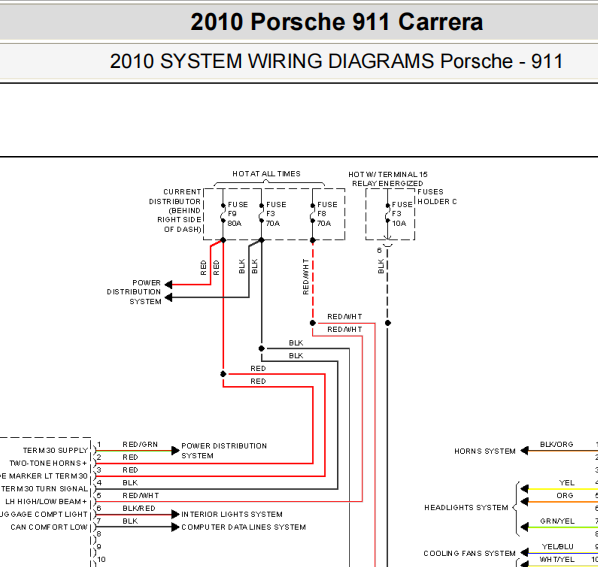Image resolution: width=598 pixels, height=567 pixels.
Task: Click the 'COMPUTER DATA LINES SYSTEM' reference
Action: point(244,527)
